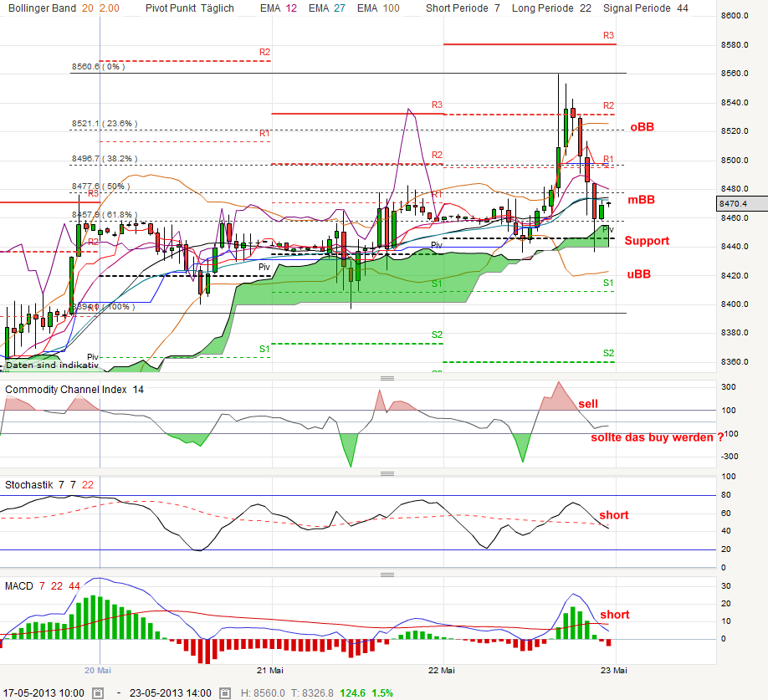Click the Commodity Channel Index 14 panel title

pyautogui.click(x=74, y=390)
